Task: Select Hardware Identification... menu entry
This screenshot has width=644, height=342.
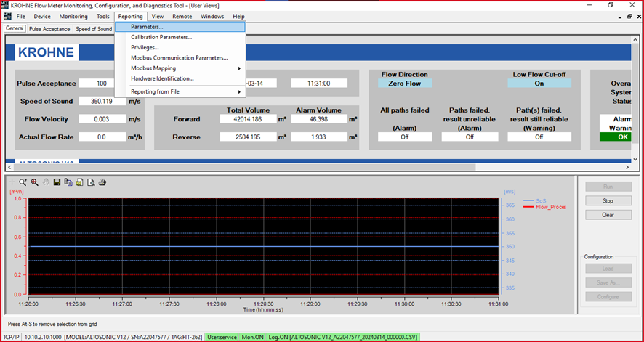Action: click(180, 78)
